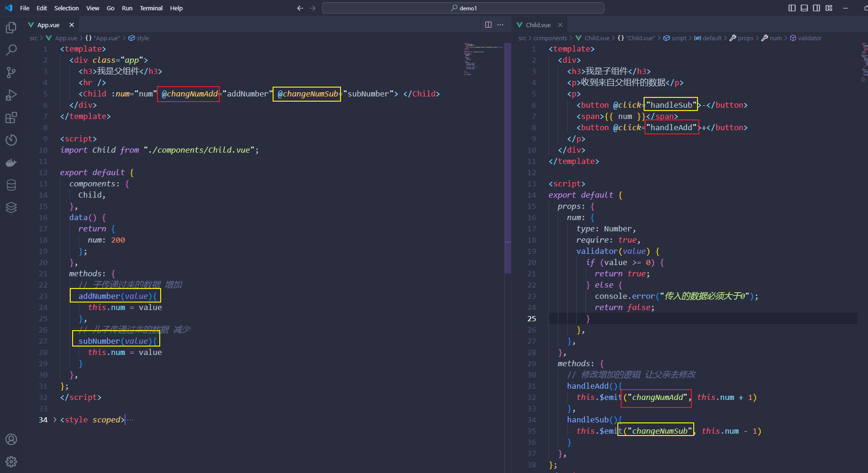Viewport: 868px width, 473px height.
Task: Open Run and Debug view
Action: coord(11,95)
